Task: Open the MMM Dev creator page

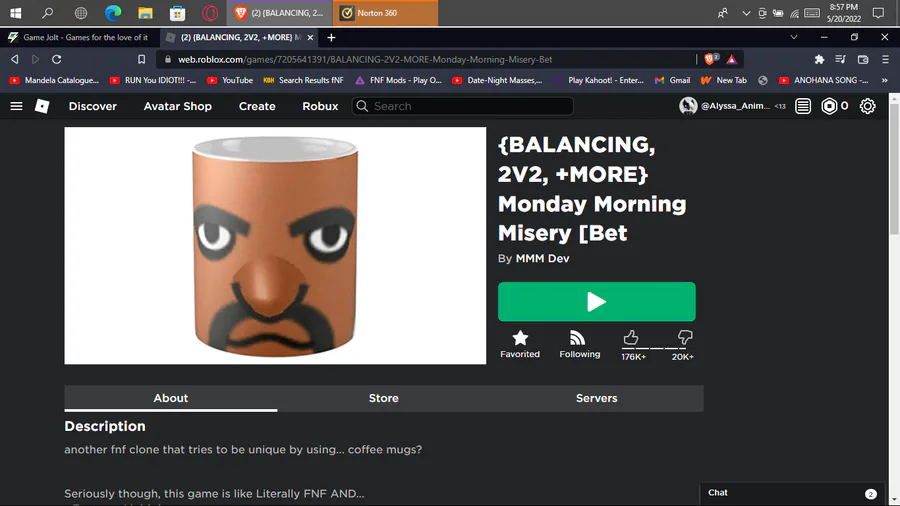Action: [x=542, y=258]
